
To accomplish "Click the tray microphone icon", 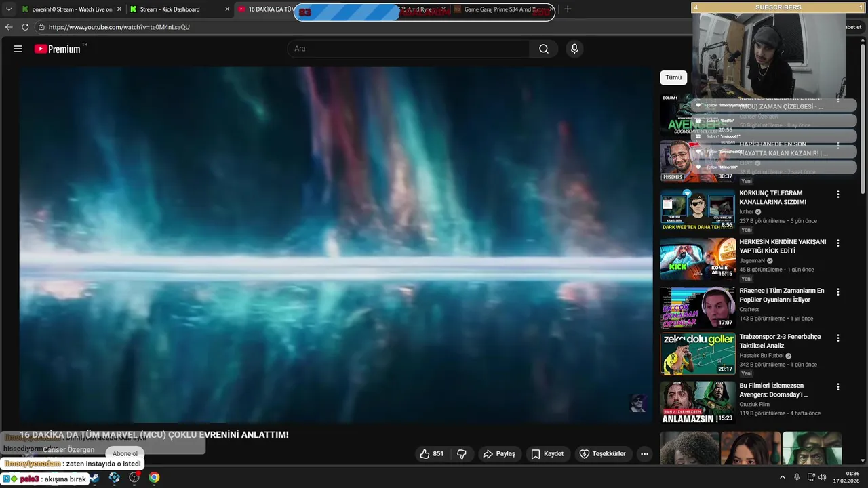I will [797, 478].
